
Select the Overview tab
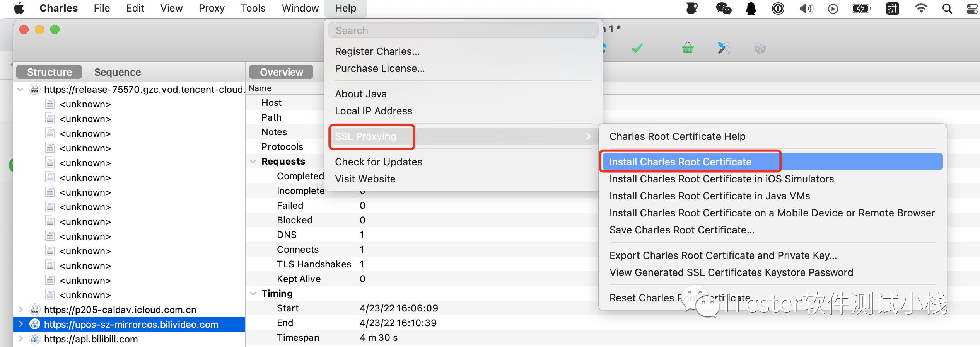281,72
